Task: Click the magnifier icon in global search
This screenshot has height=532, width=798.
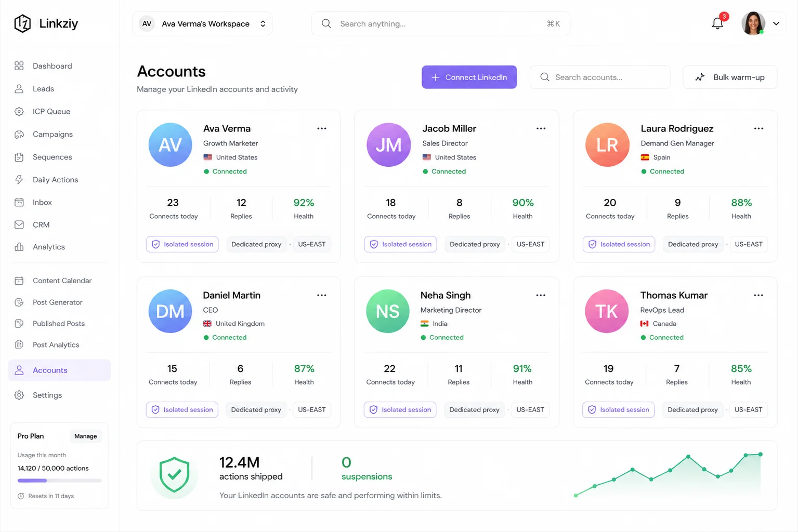Action: pos(326,23)
